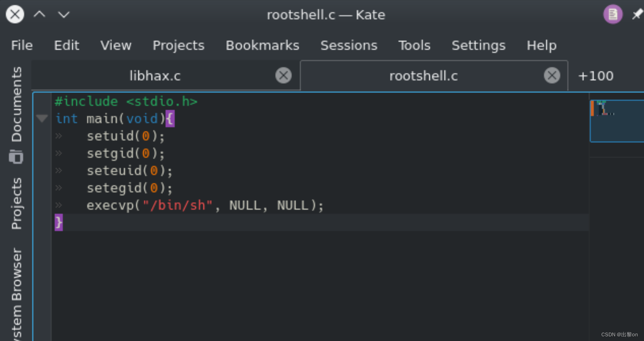Click the highlighted opening brace after main(void)
Image resolution: width=644 pixels, height=341 pixels.
[170, 118]
